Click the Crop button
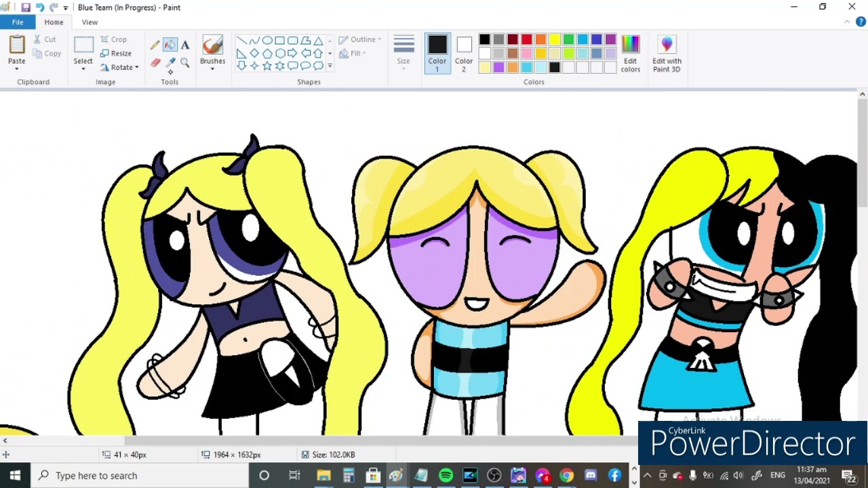The height and width of the screenshot is (488, 868). point(114,39)
